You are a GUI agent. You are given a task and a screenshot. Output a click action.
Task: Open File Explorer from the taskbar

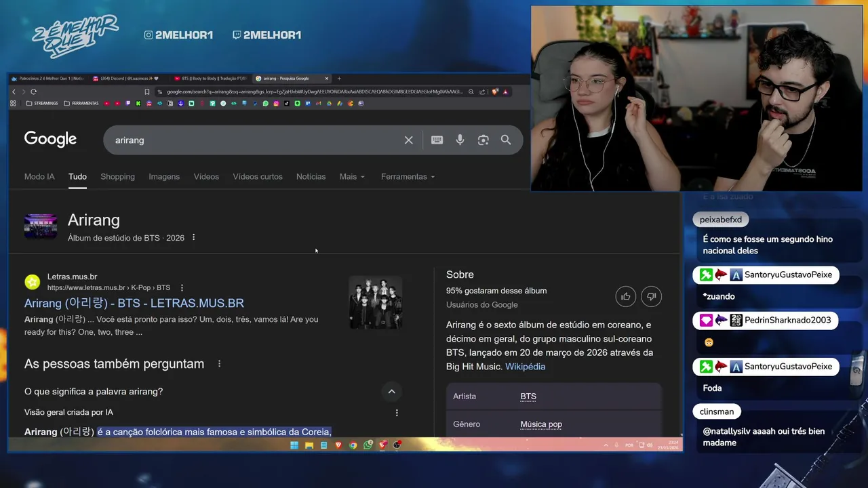pyautogui.click(x=309, y=445)
